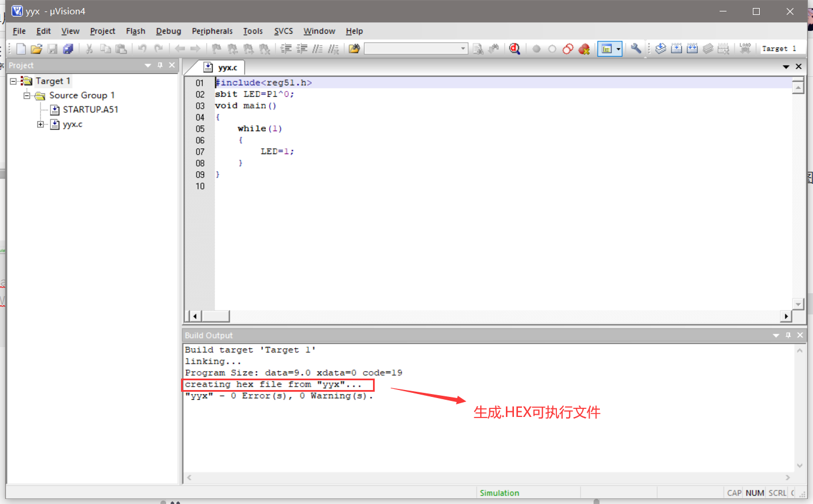813x504 pixels.
Task: Click the Navigate Forwards arrow
Action: tap(195, 49)
